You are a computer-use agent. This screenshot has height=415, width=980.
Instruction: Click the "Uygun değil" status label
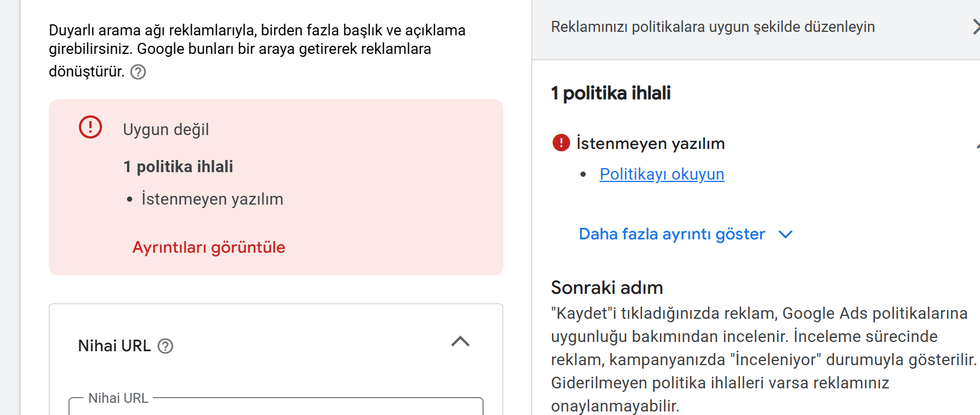[166, 129]
